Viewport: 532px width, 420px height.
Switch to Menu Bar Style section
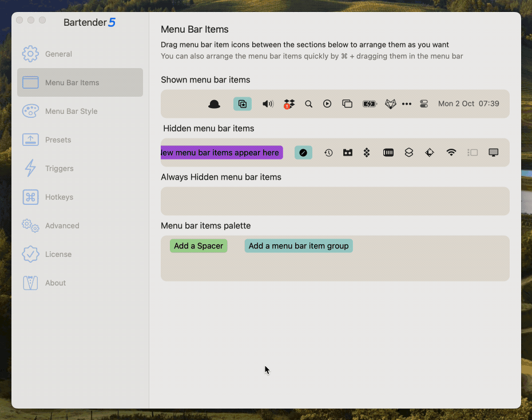tap(71, 111)
